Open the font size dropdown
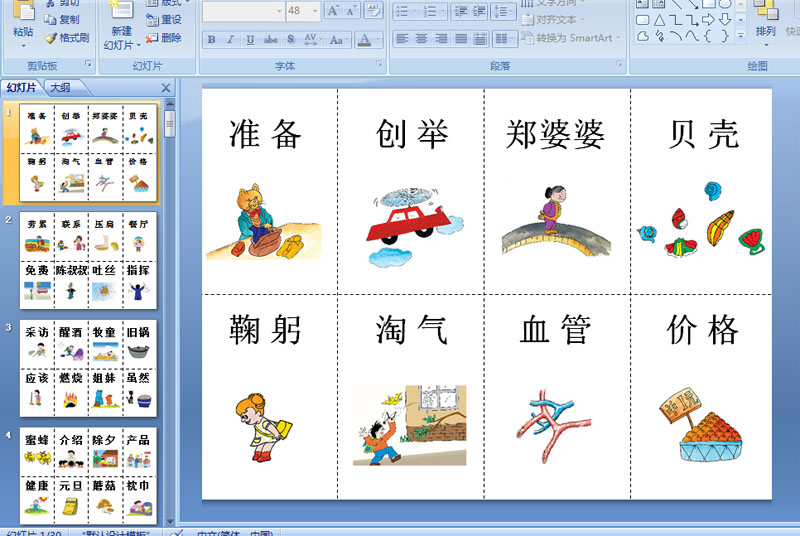The image size is (800, 536). tap(315, 11)
